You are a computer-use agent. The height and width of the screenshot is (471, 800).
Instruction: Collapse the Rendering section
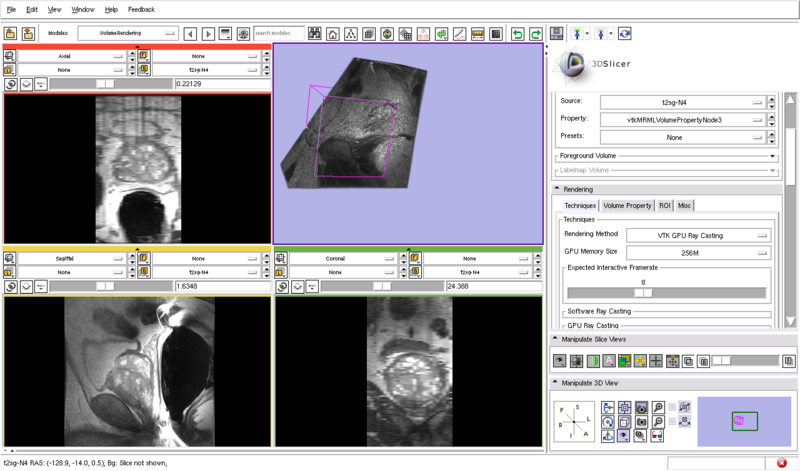tap(557, 189)
